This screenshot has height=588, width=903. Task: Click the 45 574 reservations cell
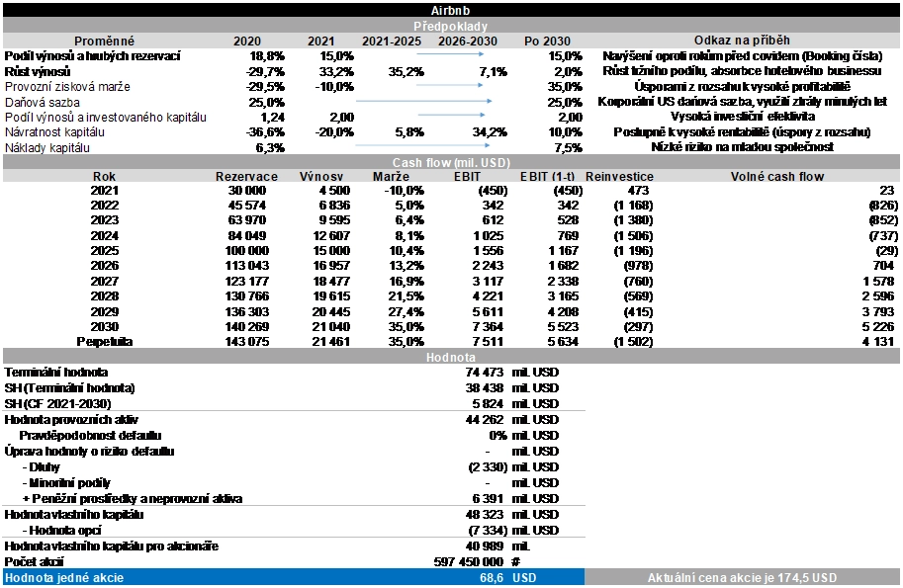(x=247, y=206)
